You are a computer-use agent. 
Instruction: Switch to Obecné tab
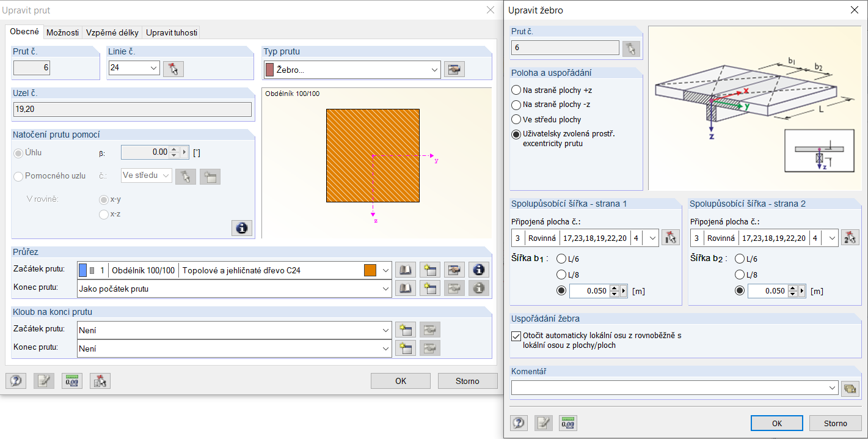[x=24, y=32]
